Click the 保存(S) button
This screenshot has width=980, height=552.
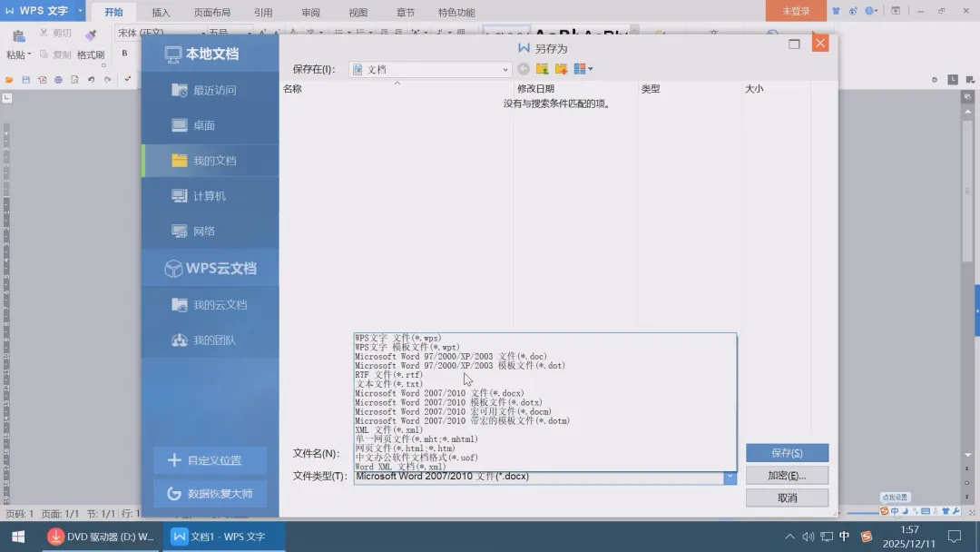pyautogui.click(x=787, y=453)
